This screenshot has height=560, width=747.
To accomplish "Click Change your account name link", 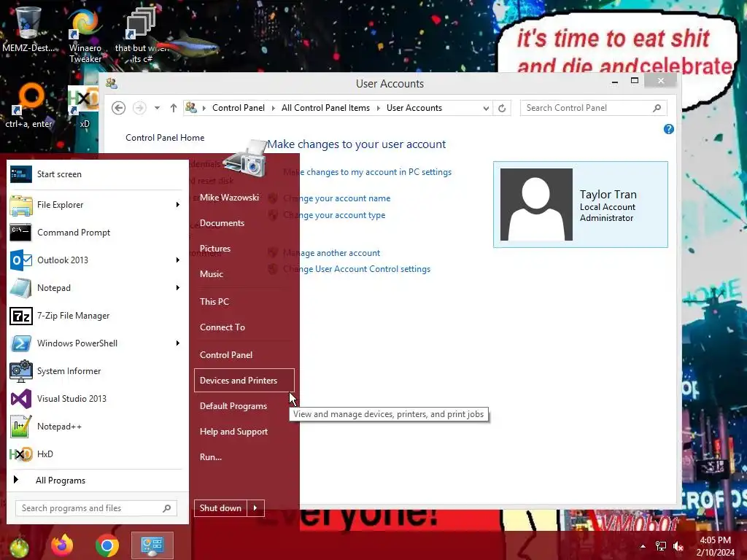I will [337, 198].
